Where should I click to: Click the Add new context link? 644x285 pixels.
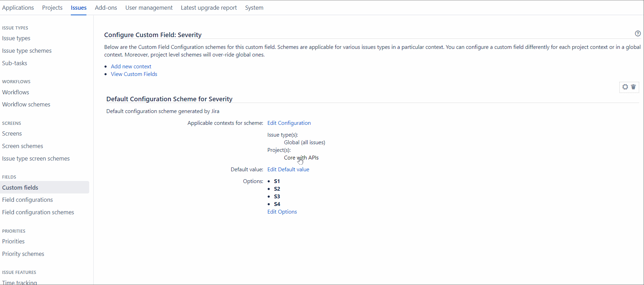(x=131, y=66)
